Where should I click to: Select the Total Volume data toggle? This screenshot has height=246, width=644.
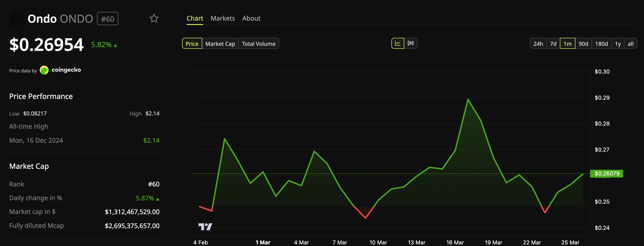tap(259, 44)
